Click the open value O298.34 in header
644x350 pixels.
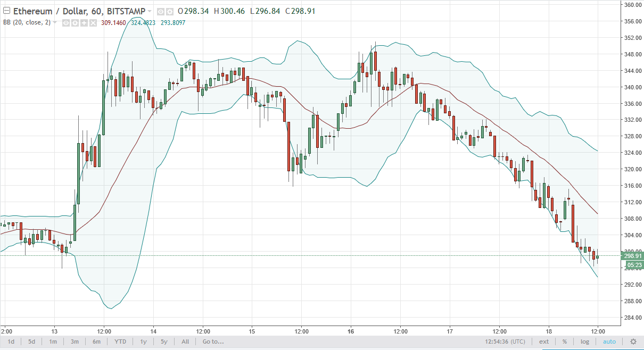click(193, 11)
